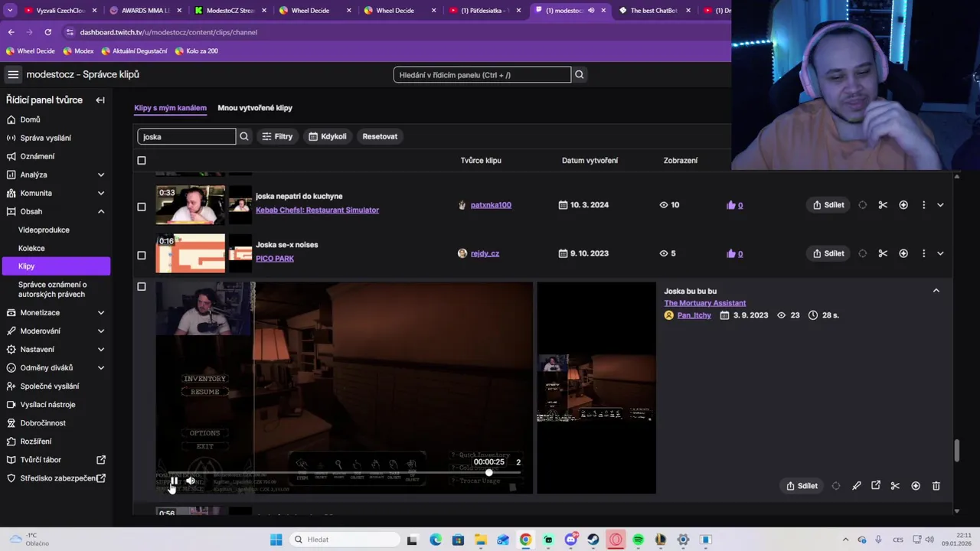This screenshot has height=551, width=980.
Task: Click the clip video progress bar handle
Action: pos(489,473)
